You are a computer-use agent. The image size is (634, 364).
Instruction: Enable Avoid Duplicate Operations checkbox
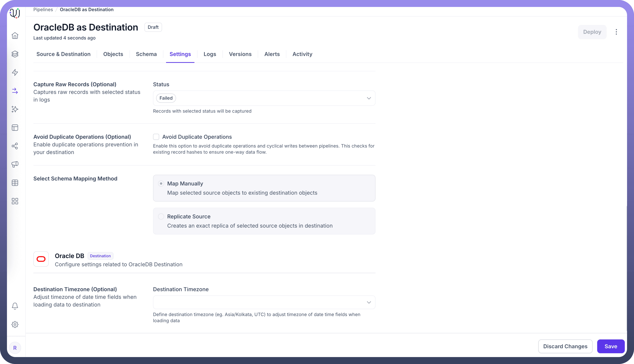point(156,137)
